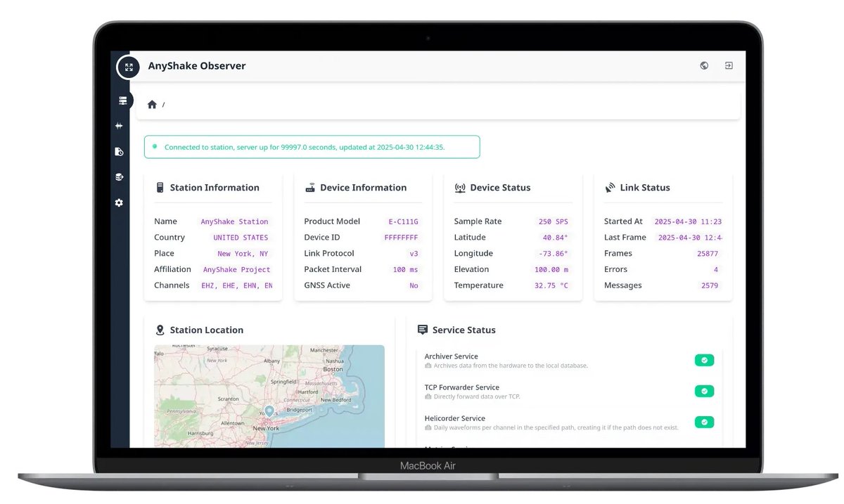Click the Started At timestamp value
Image resolution: width=844 pixels, height=504 pixels.
coord(688,221)
